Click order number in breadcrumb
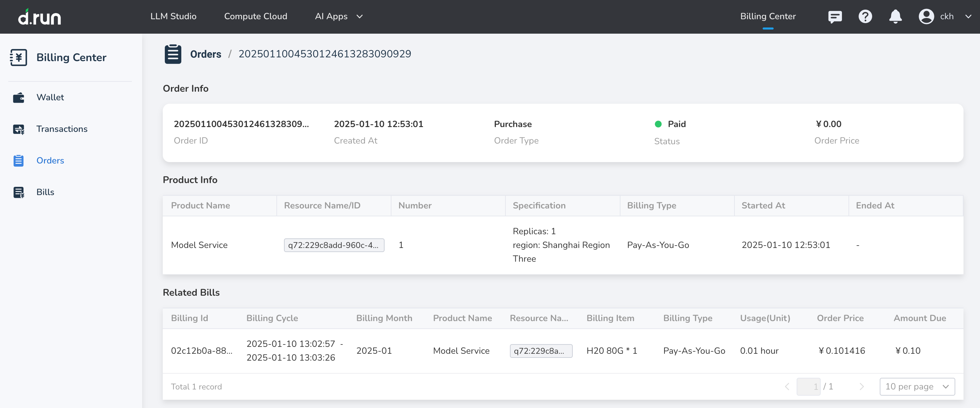Screen dimensions: 980x408 coord(324,54)
